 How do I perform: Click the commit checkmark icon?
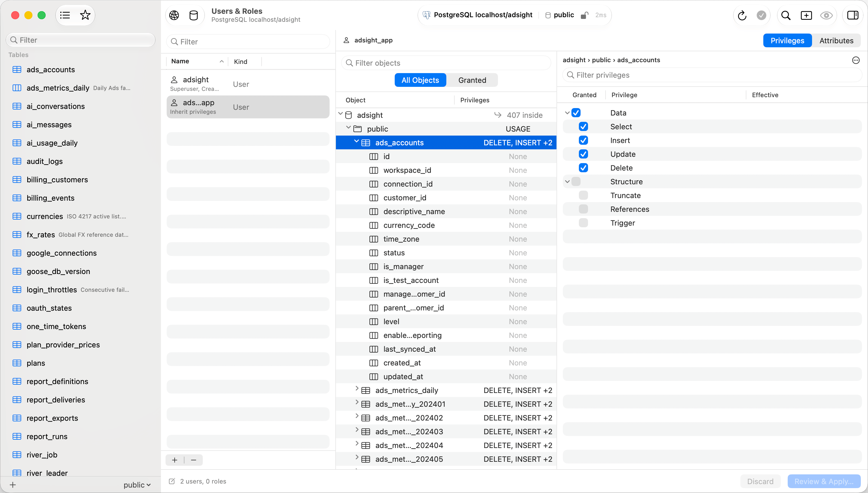[761, 15]
